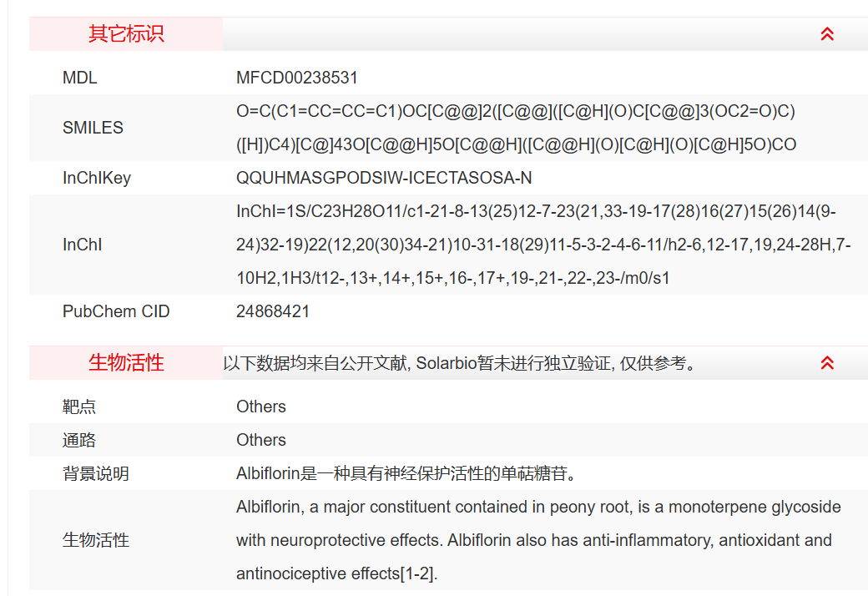
Task: Collapse the 生物活性 section with its chevron
Action: 827,363
